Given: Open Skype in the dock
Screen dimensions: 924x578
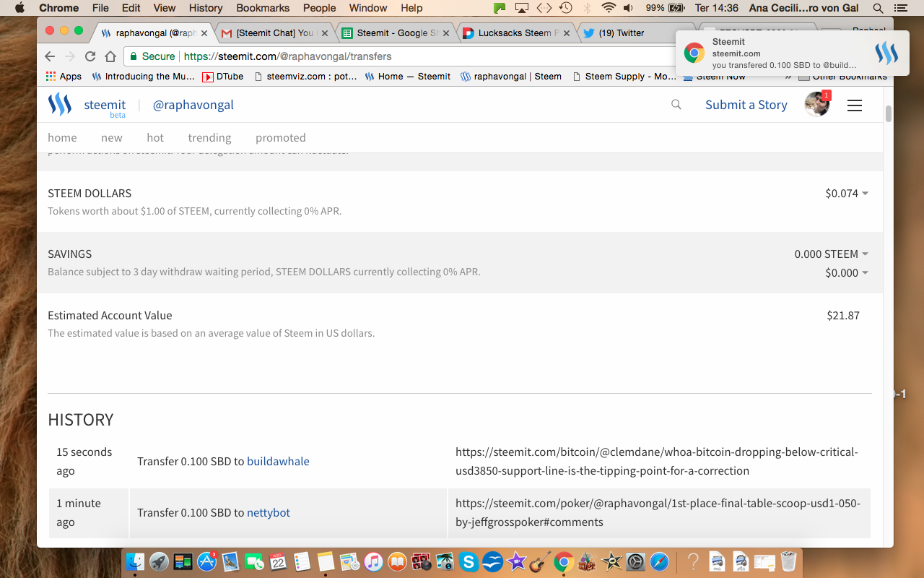Looking at the screenshot, I should coord(468,561).
